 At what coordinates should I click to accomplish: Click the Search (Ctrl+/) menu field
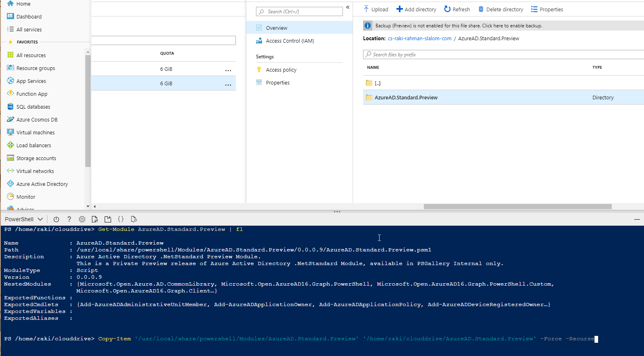(x=299, y=12)
